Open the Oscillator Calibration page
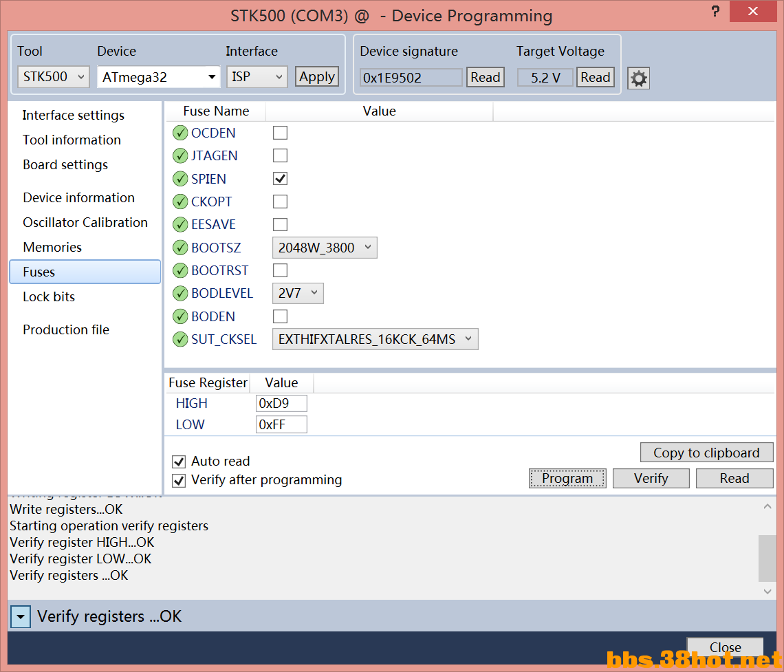 [85, 222]
